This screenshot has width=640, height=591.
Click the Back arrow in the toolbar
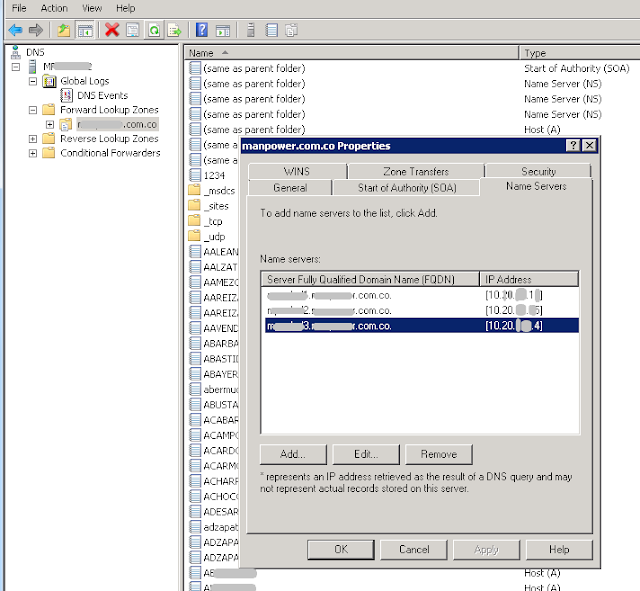click(x=15, y=30)
